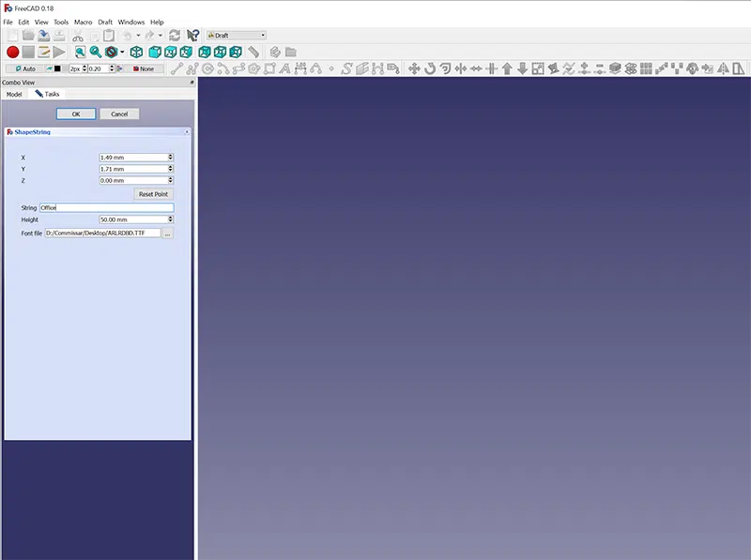Image resolution: width=751 pixels, height=560 pixels.
Task: Click the paste clipboard icon
Action: pos(109,36)
